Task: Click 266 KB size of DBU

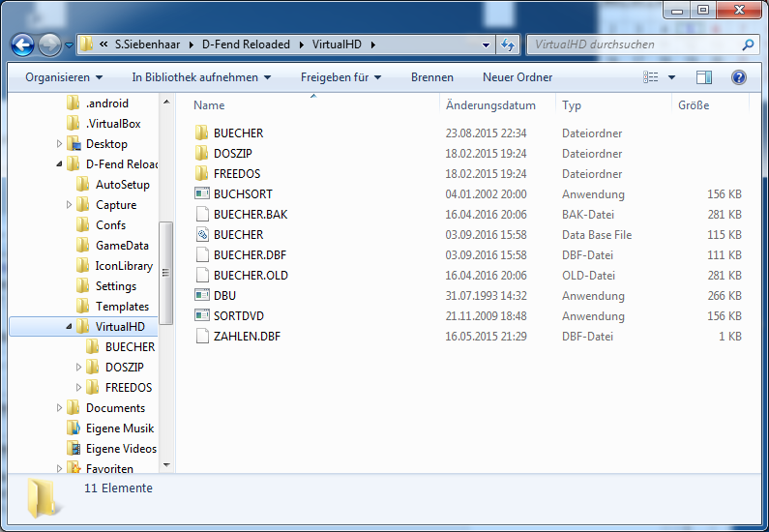Action: 724,296
